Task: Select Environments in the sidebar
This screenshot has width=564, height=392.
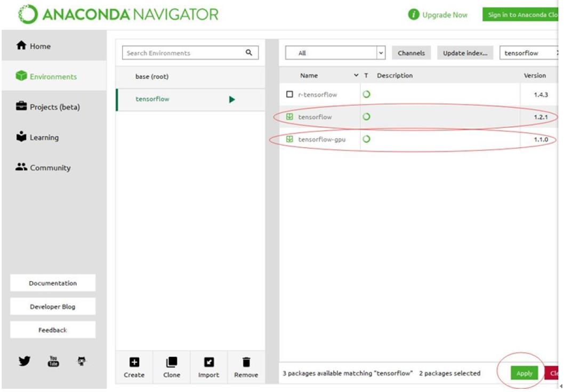Action: tap(54, 76)
